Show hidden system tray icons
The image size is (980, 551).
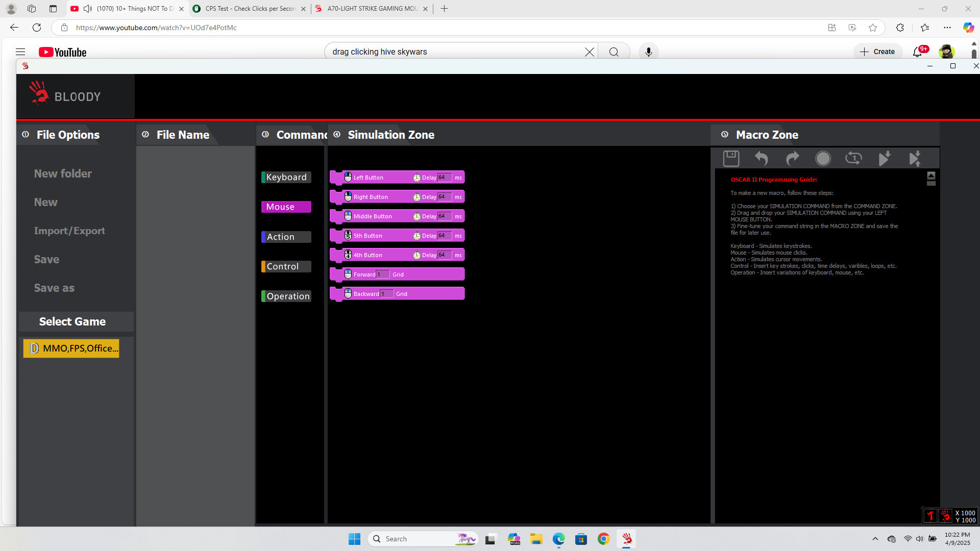coord(875,539)
